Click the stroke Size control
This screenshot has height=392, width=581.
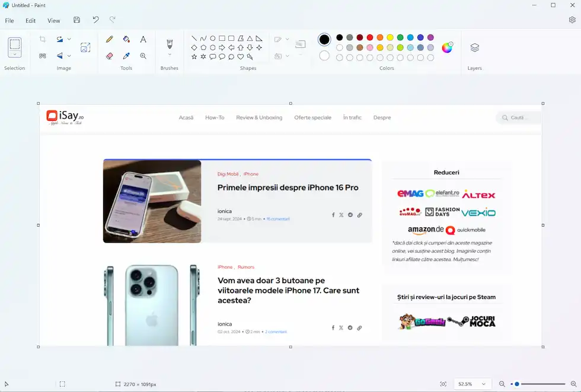click(301, 45)
